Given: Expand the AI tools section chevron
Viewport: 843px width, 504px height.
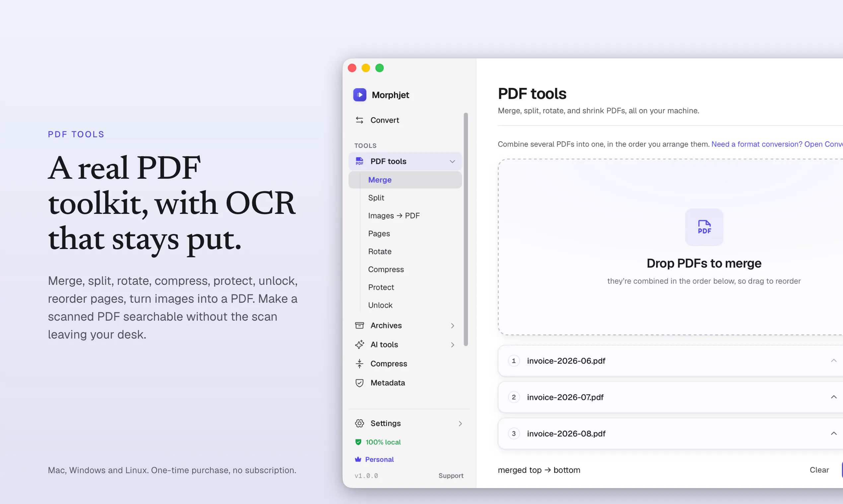Looking at the screenshot, I should point(452,345).
